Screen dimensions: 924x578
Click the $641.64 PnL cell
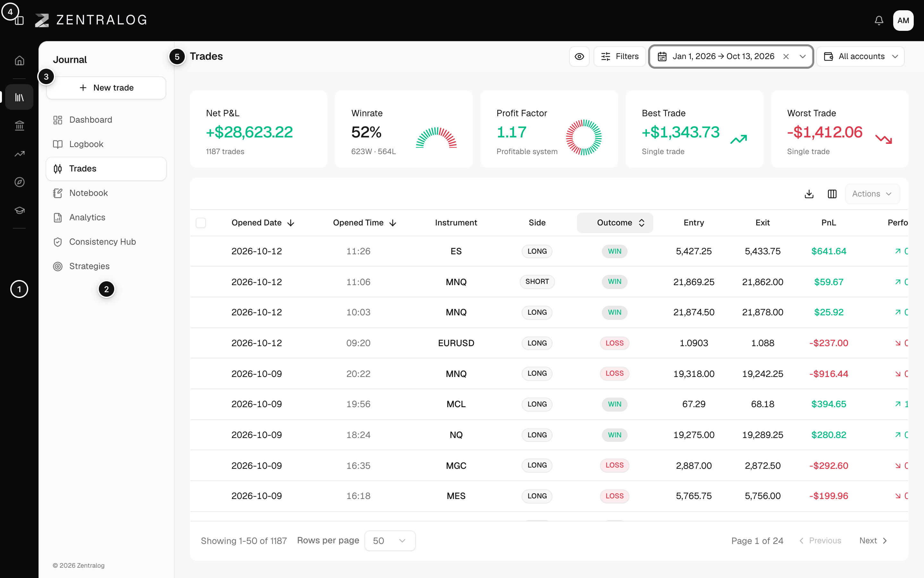(828, 251)
